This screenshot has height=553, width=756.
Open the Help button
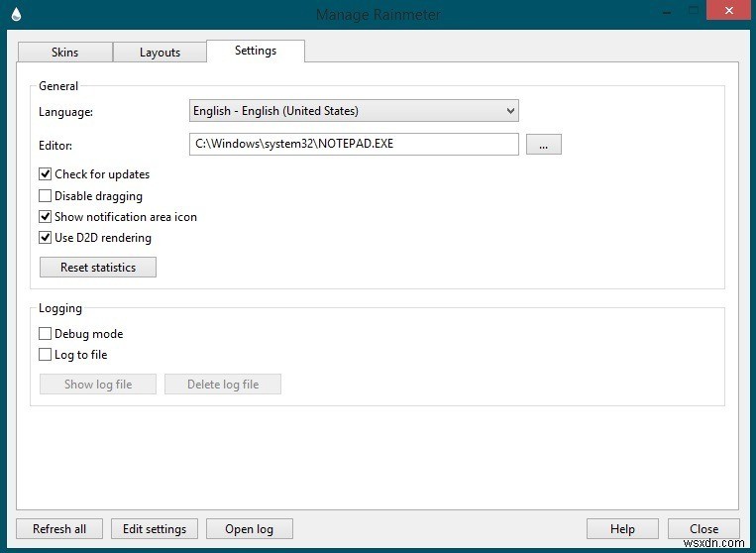pyautogui.click(x=622, y=529)
